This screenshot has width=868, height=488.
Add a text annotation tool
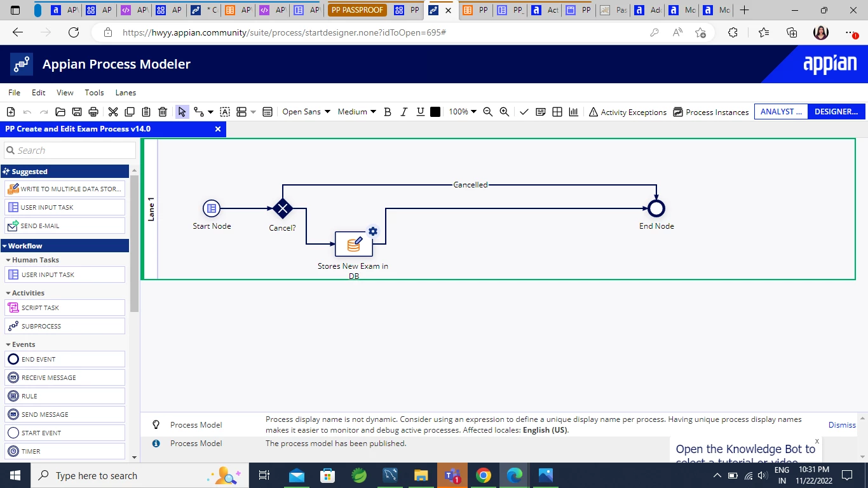[x=225, y=112]
